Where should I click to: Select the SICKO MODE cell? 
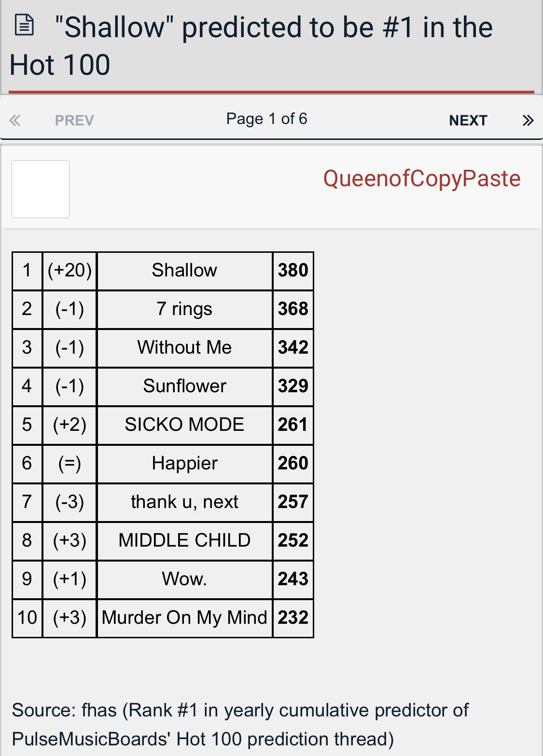click(x=184, y=425)
